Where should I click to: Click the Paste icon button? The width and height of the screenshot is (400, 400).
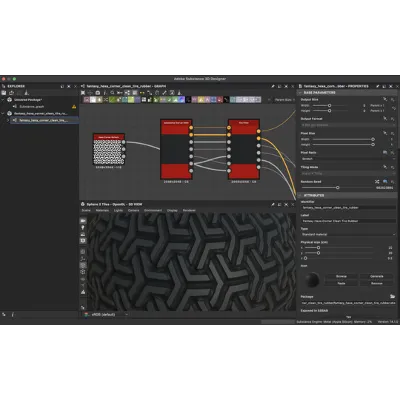(x=341, y=283)
